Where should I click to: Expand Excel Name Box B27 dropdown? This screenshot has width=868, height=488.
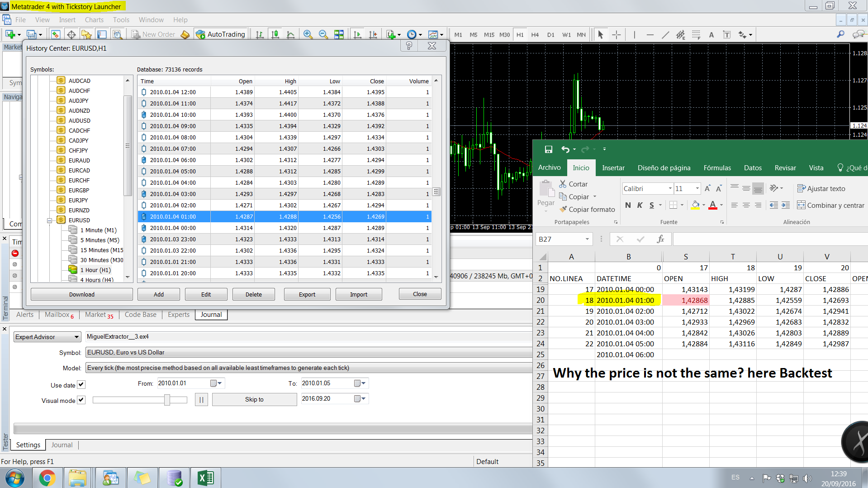pyautogui.click(x=587, y=239)
